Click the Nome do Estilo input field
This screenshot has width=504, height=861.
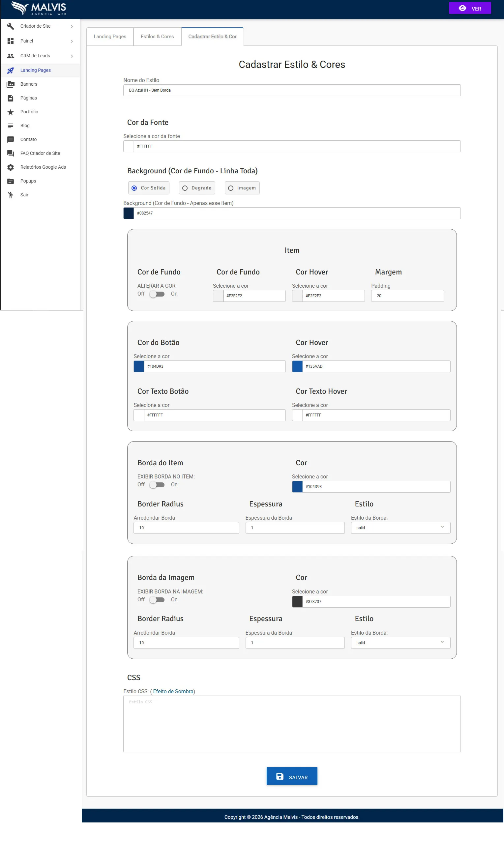(291, 90)
